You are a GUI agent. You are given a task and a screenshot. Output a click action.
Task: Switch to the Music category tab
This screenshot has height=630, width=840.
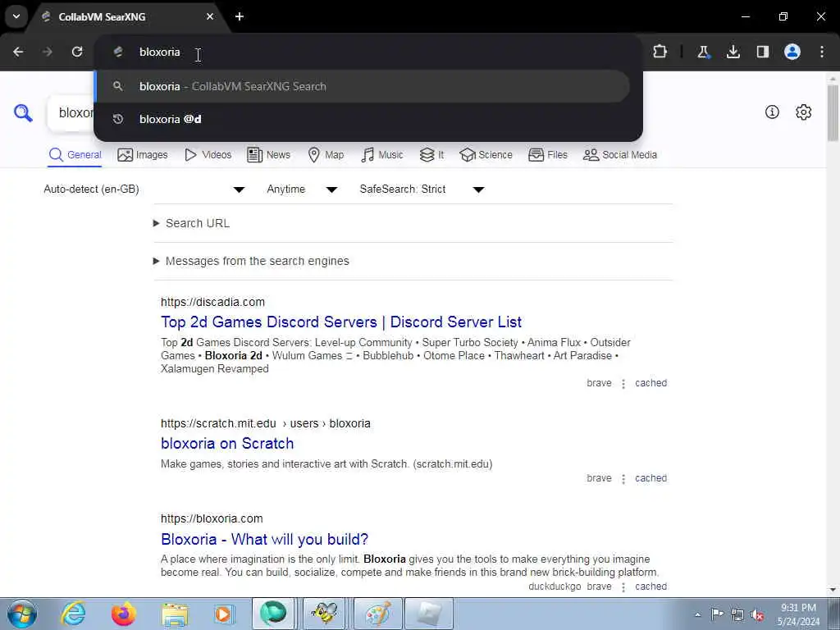coord(382,155)
